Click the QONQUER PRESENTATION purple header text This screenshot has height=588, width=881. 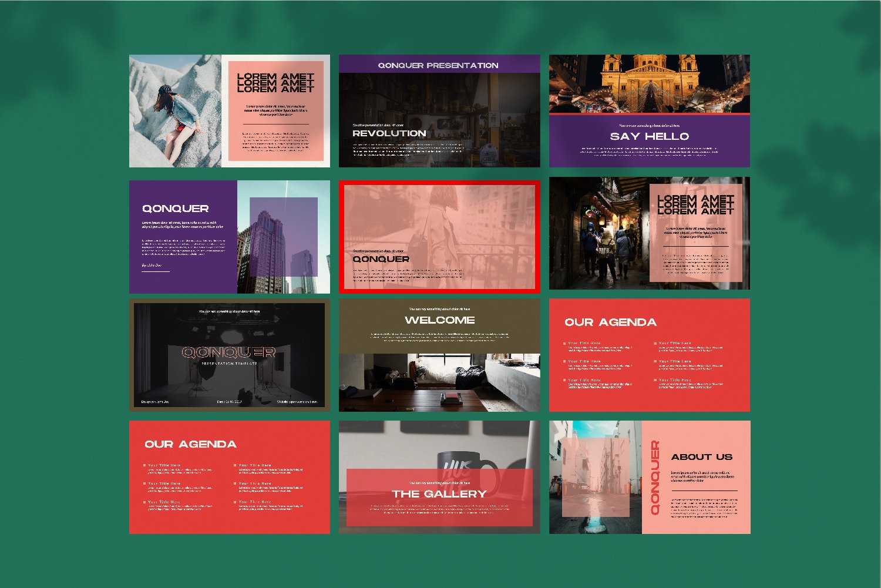pyautogui.click(x=438, y=65)
